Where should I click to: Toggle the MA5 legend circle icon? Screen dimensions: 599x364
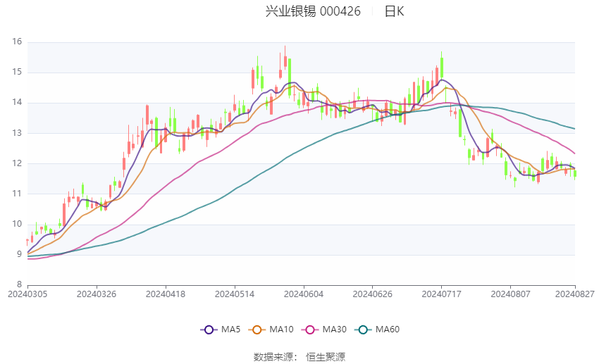[209, 330]
